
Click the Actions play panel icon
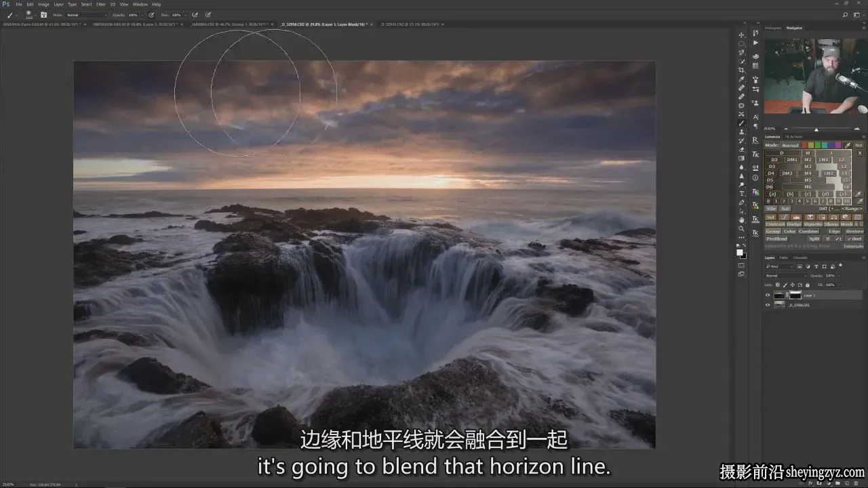755,43
